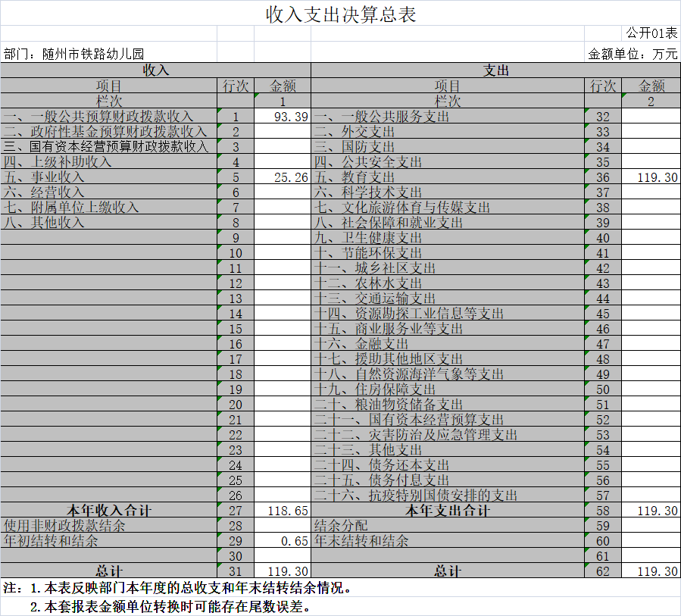Click the 农林水支出 cell
Viewport: 681px width, 616px height.
click(448, 283)
